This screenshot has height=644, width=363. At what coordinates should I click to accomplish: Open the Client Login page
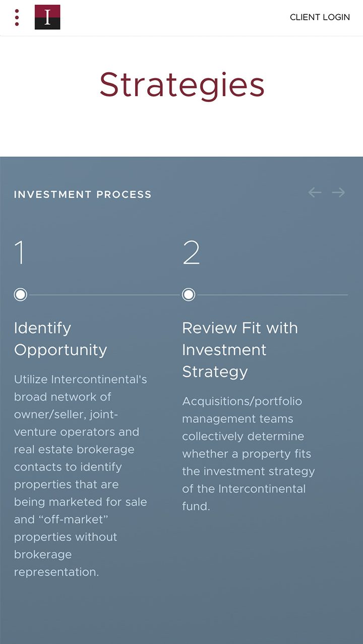[320, 17]
